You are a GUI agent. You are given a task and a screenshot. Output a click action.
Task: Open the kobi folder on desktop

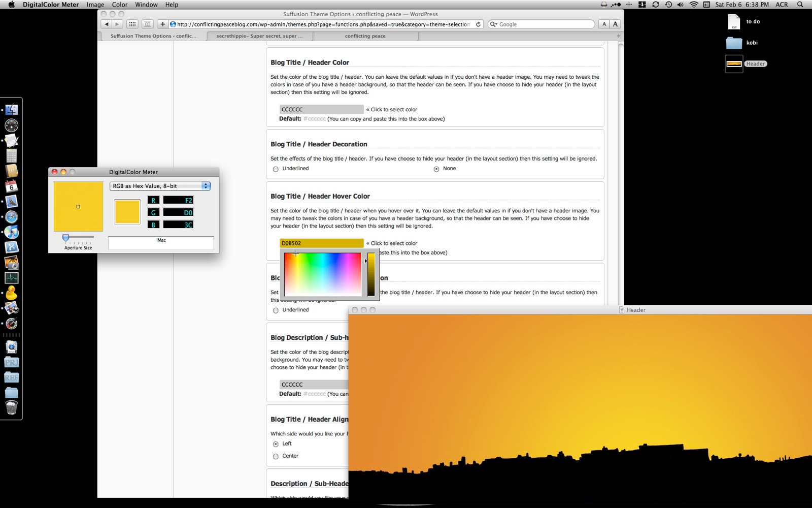(734, 43)
